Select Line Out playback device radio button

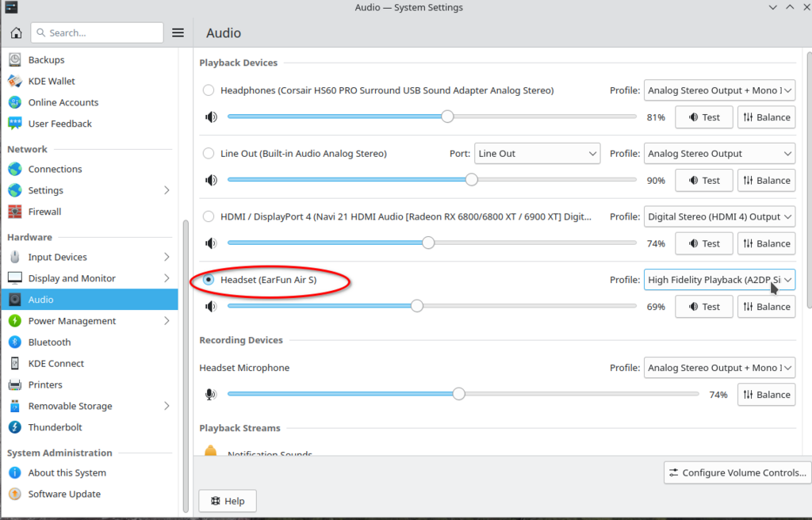tap(209, 154)
